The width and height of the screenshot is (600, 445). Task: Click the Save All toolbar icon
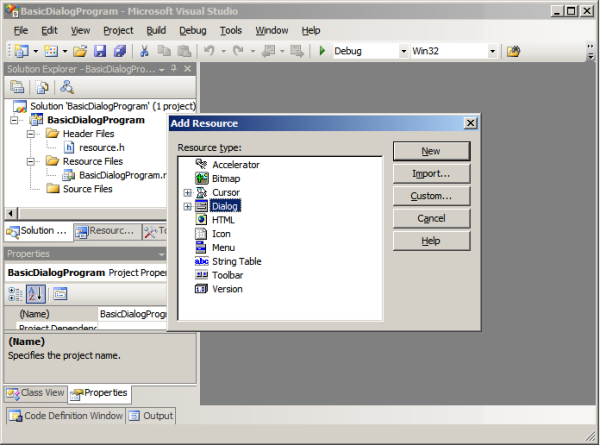(120, 51)
